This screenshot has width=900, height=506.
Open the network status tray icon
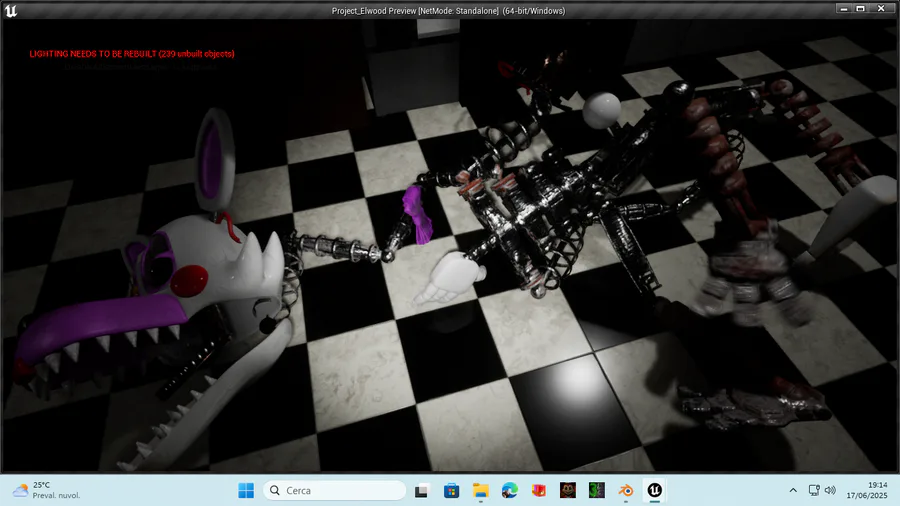(x=814, y=491)
